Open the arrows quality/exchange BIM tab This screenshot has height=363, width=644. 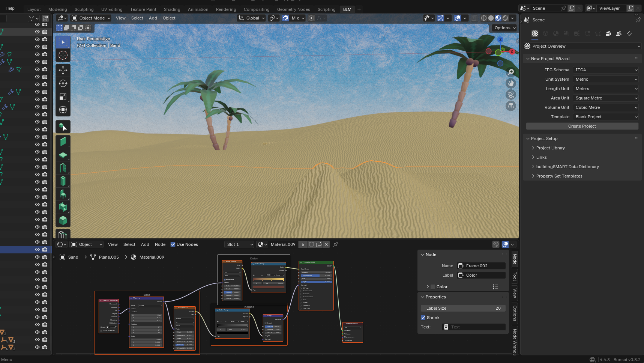coord(629,33)
